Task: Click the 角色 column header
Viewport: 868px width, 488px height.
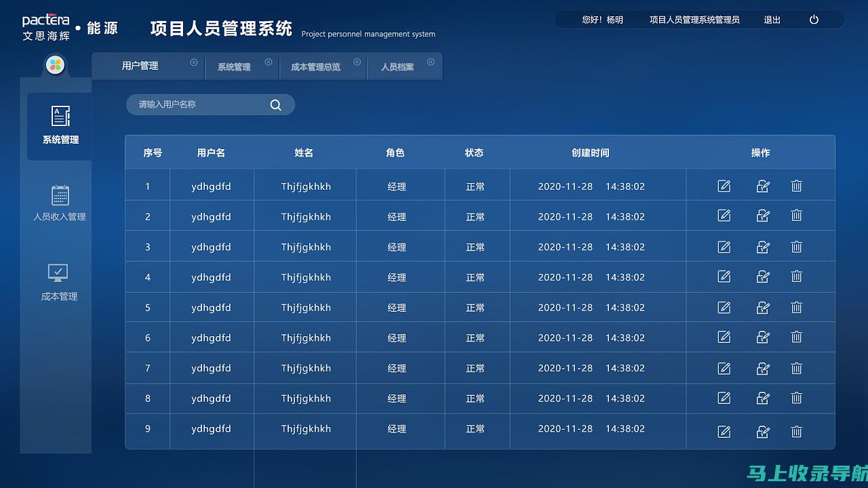Action: (395, 152)
